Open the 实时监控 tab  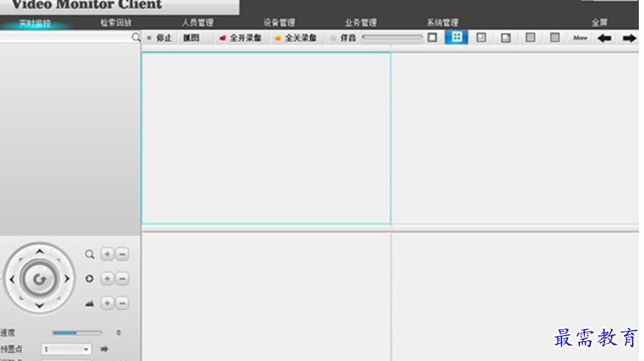35,23
